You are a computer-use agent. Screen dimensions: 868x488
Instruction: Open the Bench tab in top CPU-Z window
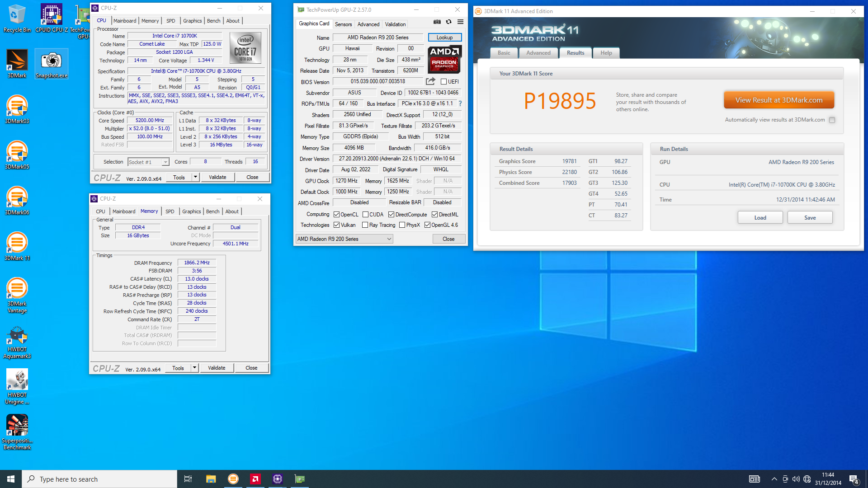213,21
